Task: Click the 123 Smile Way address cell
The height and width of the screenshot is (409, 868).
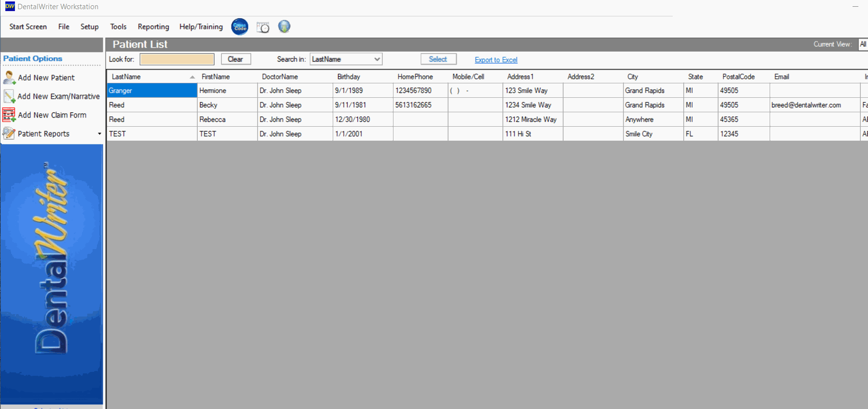Action: [x=533, y=91]
